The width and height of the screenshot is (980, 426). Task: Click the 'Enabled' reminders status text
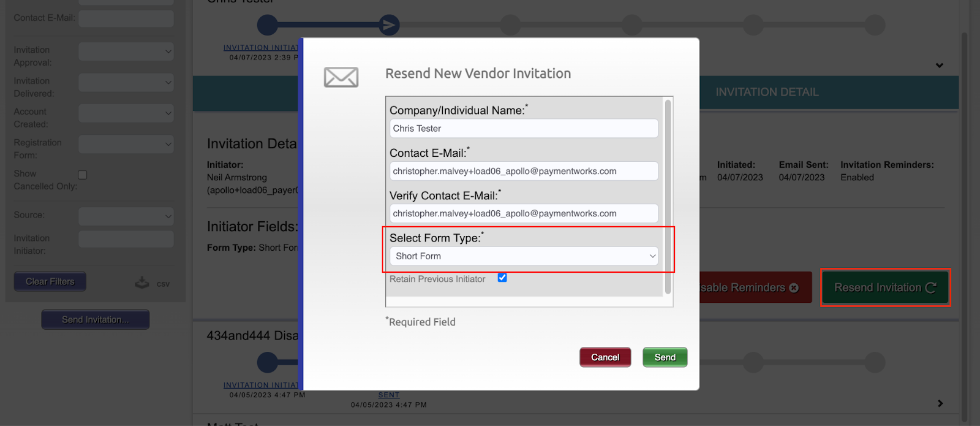[x=857, y=177]
